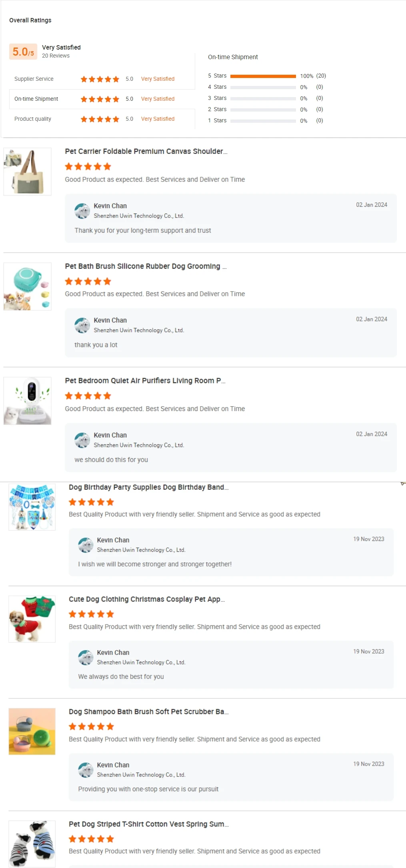Open Cute Dog Clothing Christmas Cosplay title
Viewport: 406px width, 868px height.
click(146, 599)
